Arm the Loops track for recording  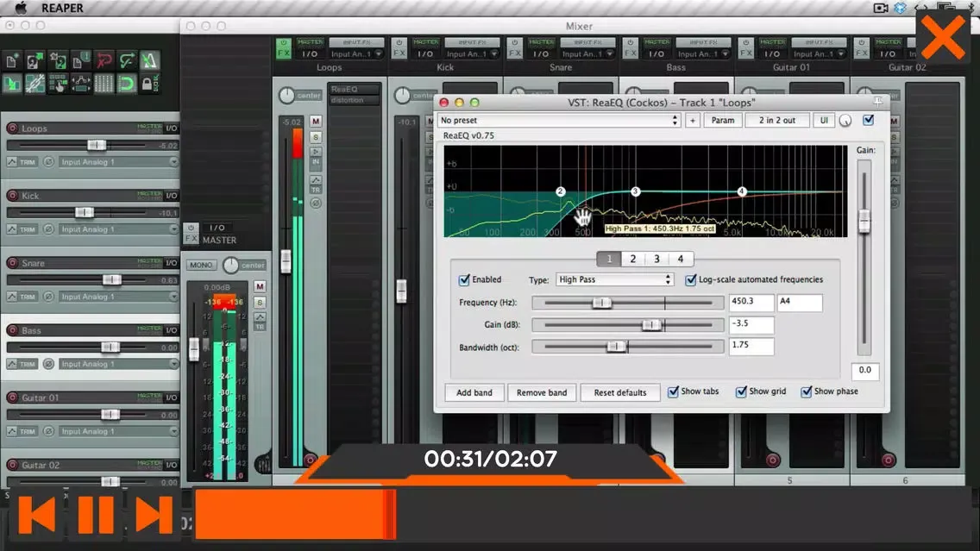[x=12, y=128]
